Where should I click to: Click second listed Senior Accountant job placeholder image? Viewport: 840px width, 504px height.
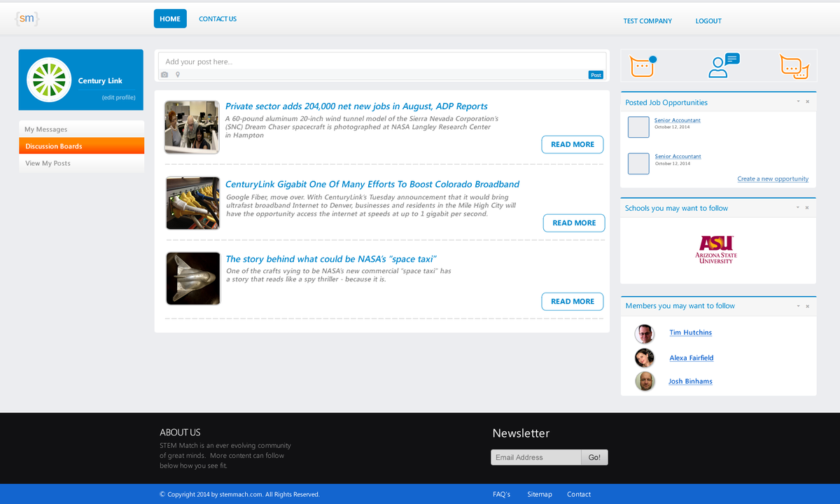click(638, 163)
